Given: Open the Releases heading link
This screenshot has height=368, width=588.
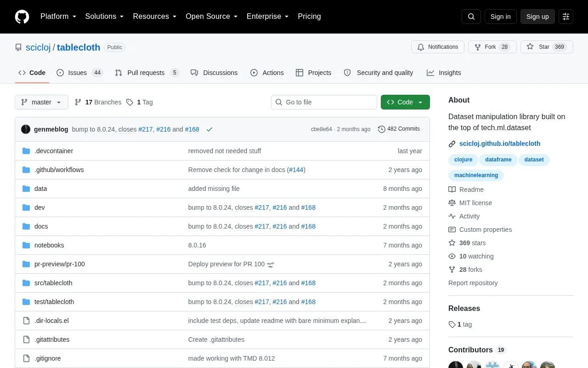Looking at the screenshot, I should click(x=464, y=308).
